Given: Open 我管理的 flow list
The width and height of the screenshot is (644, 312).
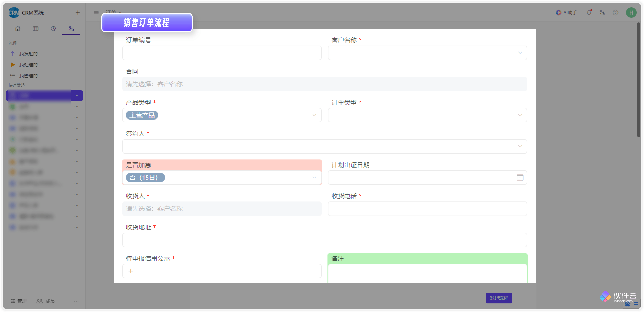Looking at the screenshot, I should [28, 76].
